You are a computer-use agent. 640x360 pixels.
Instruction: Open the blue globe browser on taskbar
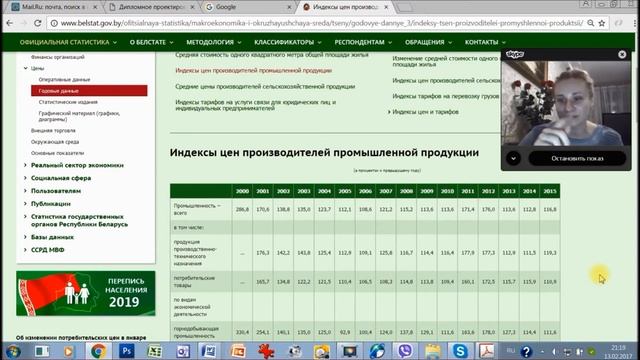click(x=377, y=351)
